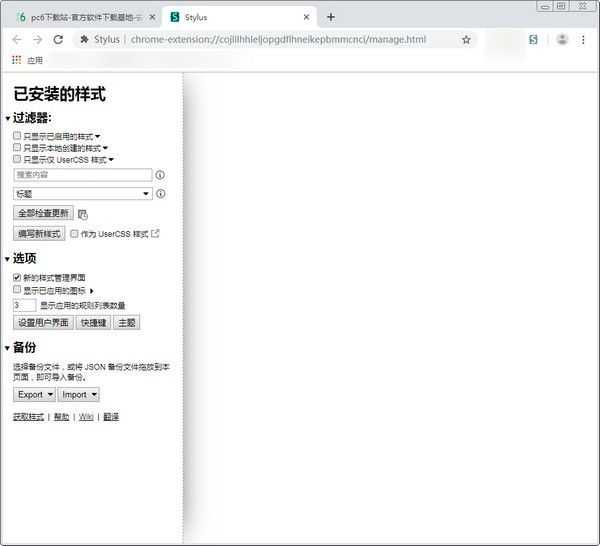This screenshot has height=546, width=600.
Task: Click the external link icon after UserCSS 样式
Action: (155, 233)
